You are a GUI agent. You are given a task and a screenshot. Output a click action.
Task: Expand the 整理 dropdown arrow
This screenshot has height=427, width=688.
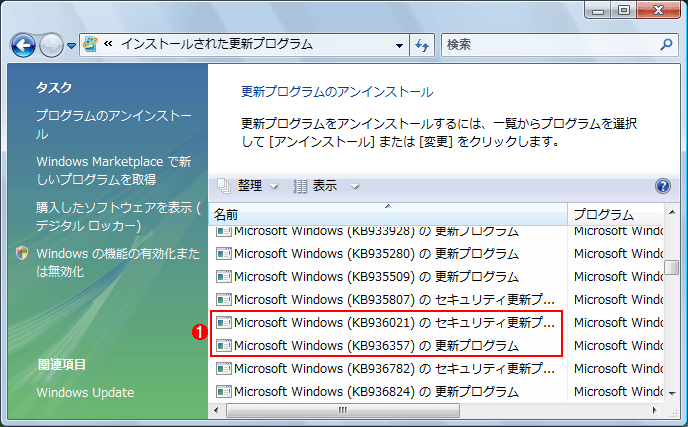pos(274,187)
